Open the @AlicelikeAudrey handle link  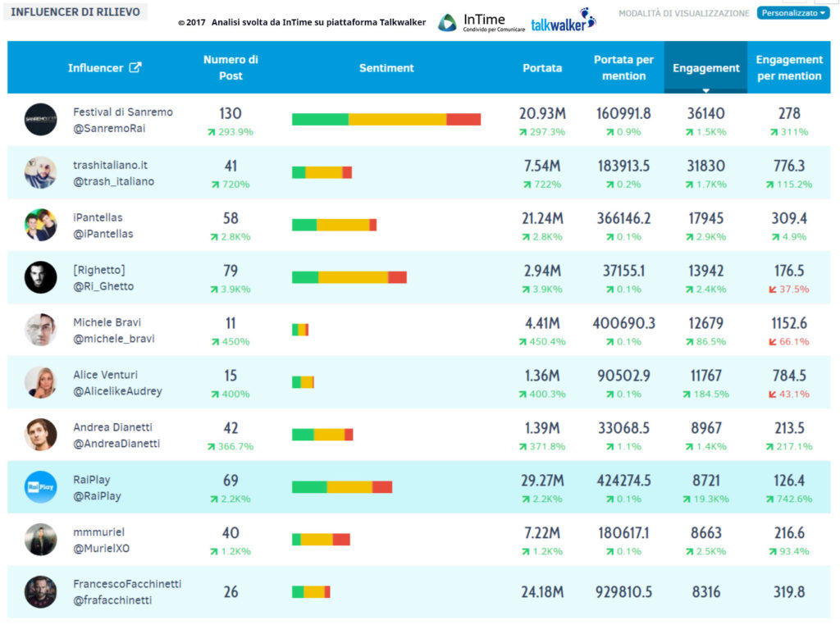(x=117, y=391)
